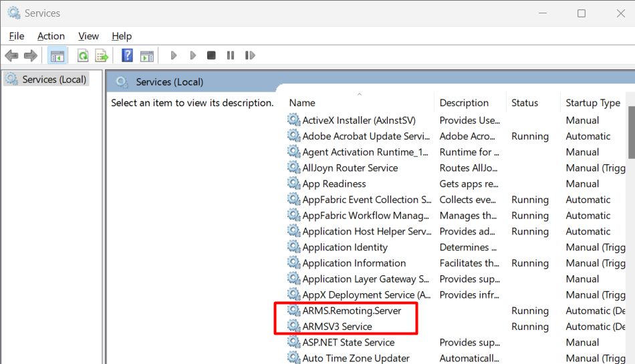
Task: Open the File menu
Action: coord(17,36)
